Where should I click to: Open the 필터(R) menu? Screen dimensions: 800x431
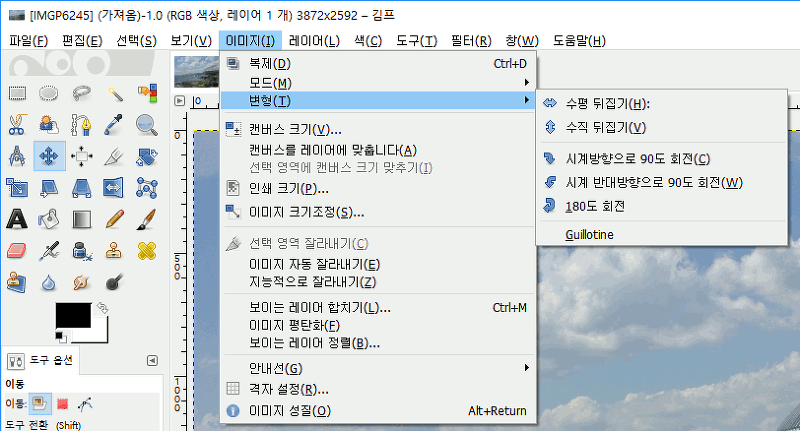[x=470, y=41]
